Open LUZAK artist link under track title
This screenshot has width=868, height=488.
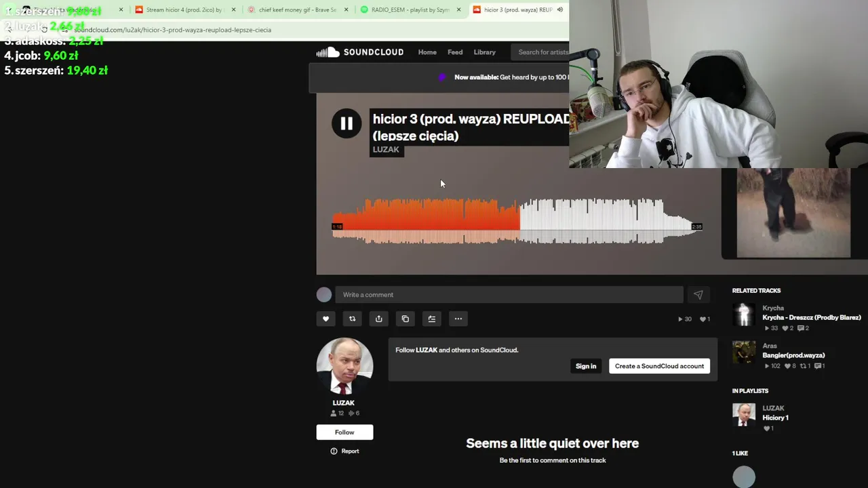[x=386, y=150]
